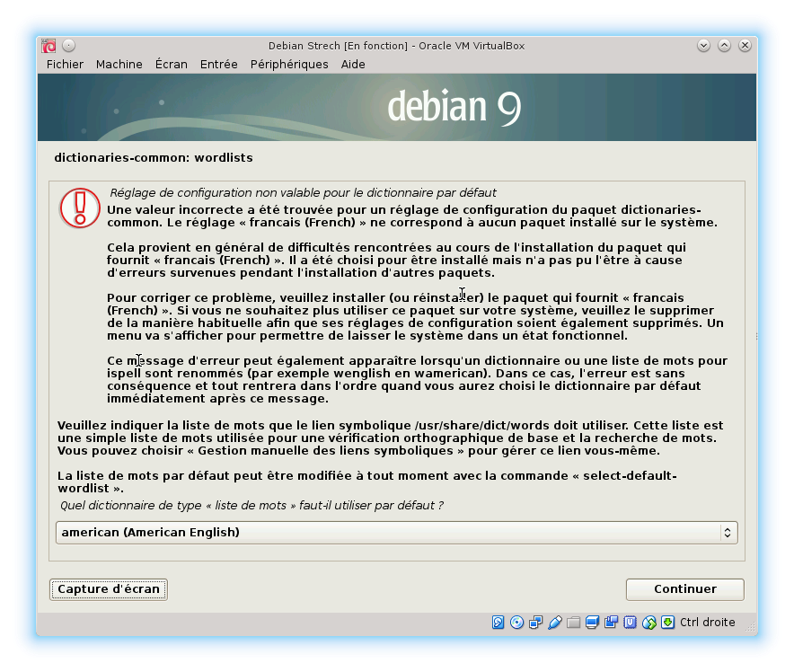Click the USB devices status icon
Image resolution: width=794 pixels, height=672 pixels.
pyautogui.click(x=554, y=623)
